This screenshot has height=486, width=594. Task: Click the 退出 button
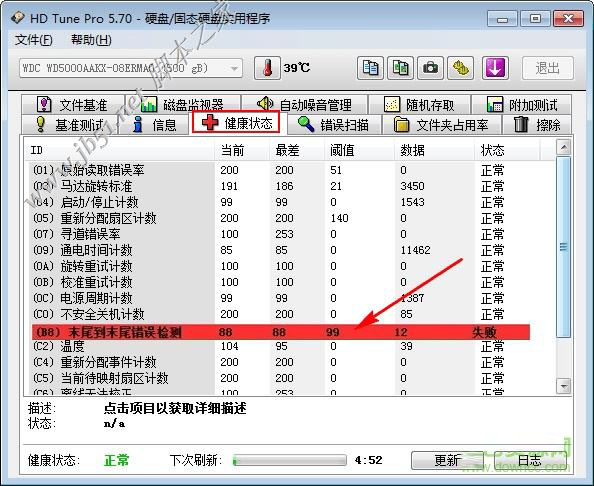[548, 68]
